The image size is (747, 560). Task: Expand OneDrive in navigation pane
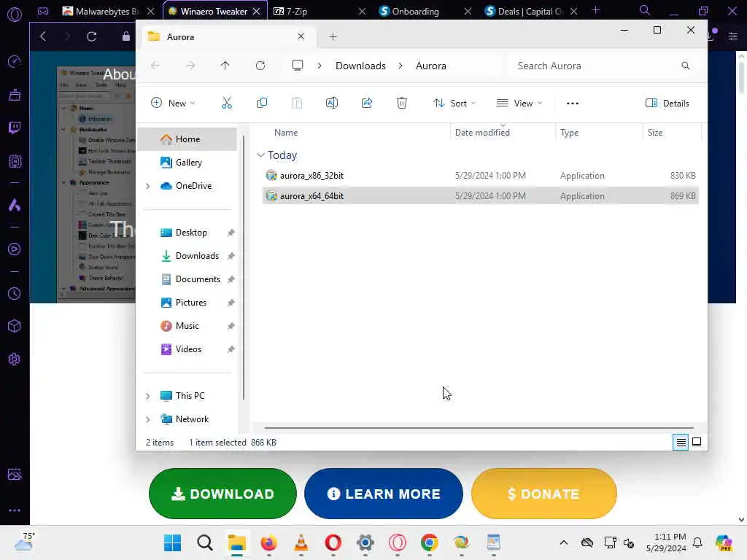click(147, 186)
